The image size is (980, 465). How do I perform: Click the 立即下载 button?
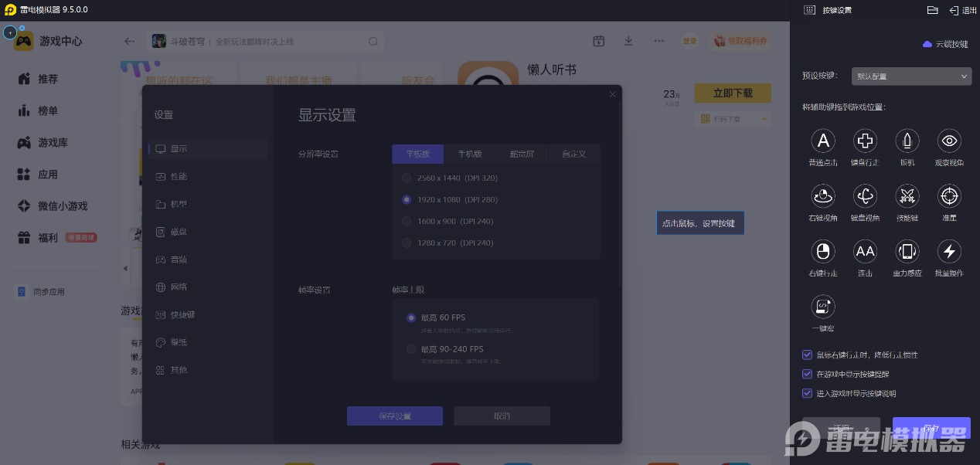[733, 93]
